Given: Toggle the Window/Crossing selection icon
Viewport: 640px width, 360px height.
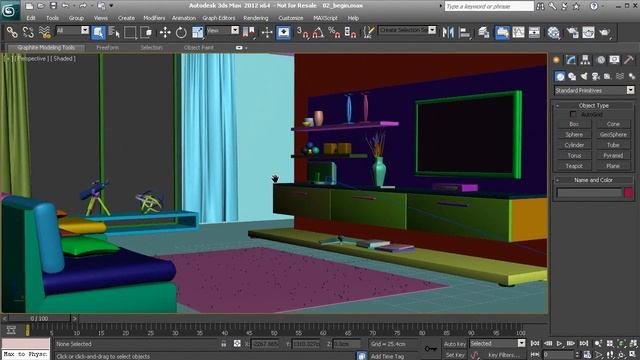Looking at the screenshot, I should tap(146, 32).
